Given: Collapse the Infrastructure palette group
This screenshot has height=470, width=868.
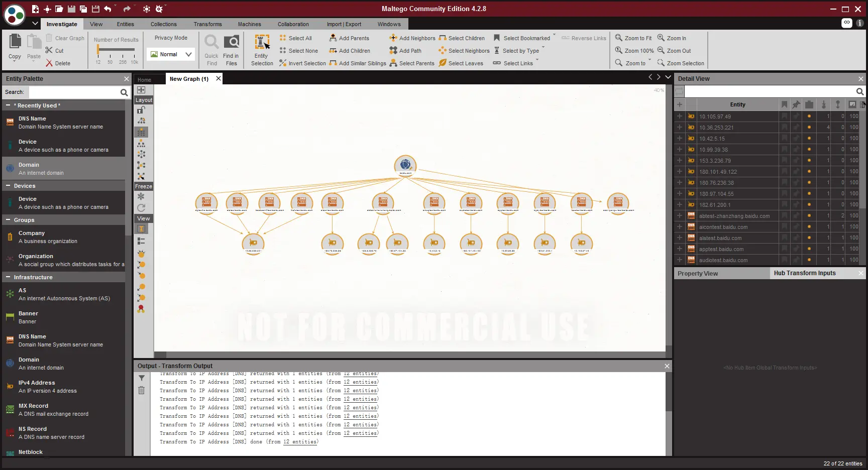Looking at the screenshot, I should click(x=8, y=277).
